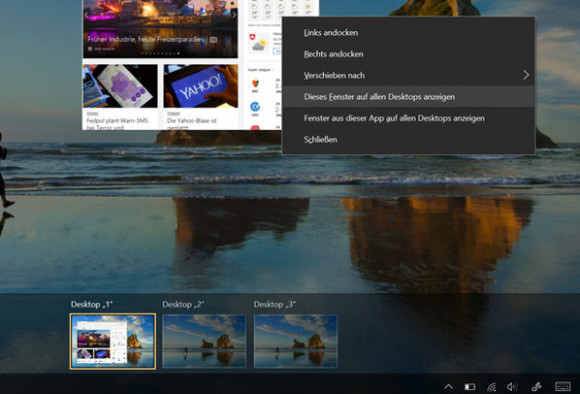This screenshot has height=394, width=580.
Task: Click the cloudy-sun weather icon
Action: coord(259,46)
